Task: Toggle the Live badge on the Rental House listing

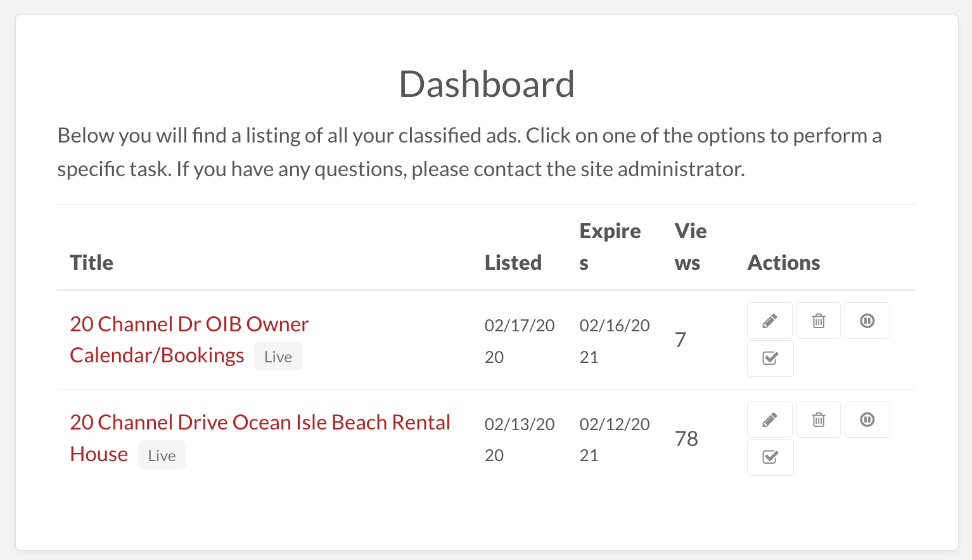Action: point(162,455)
